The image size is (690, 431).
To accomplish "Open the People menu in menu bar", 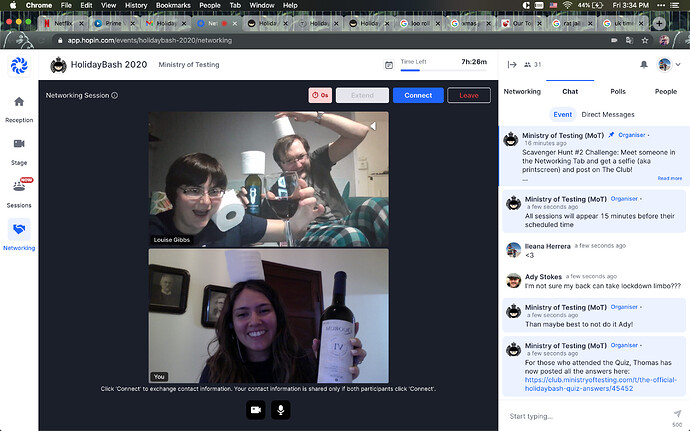I will pos(209,5).
